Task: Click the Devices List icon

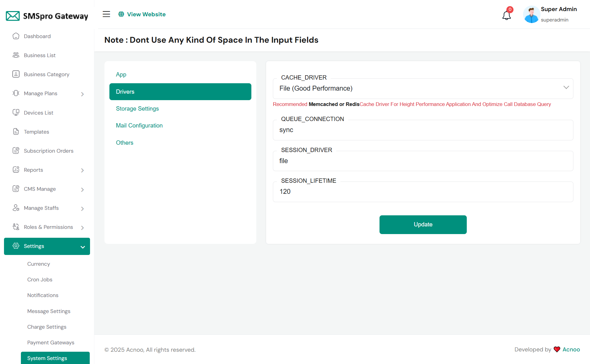Action: click(16, 112)
